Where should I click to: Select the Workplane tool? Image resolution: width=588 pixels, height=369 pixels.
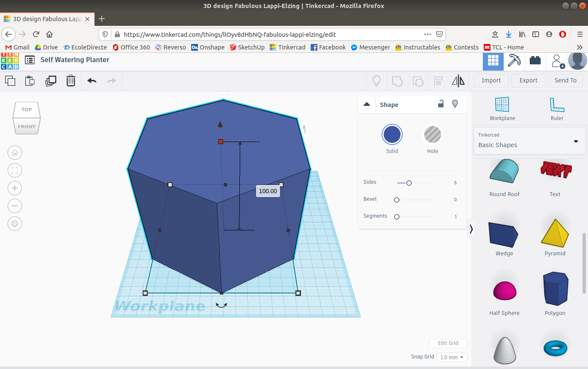[x=502, y=109]
